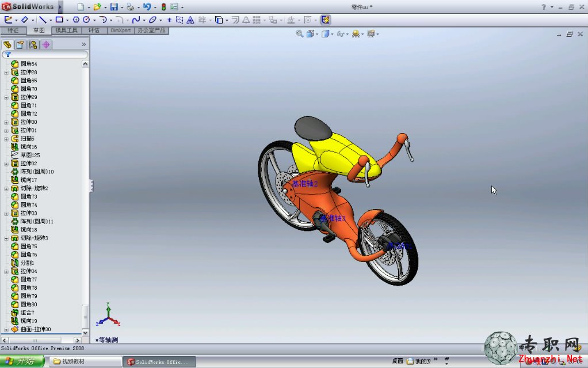Open the DimXpertManager crosshair tab
The image size is (588, 368).
tap(46, 45)
